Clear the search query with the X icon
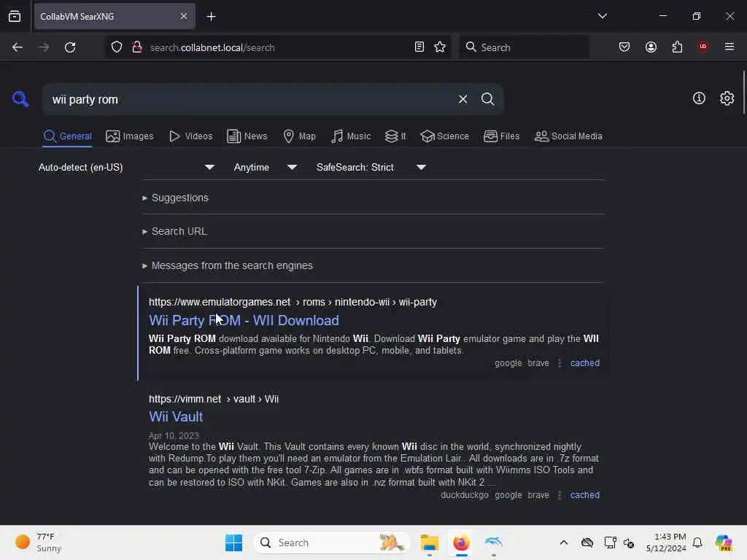 tap(462, 99)
